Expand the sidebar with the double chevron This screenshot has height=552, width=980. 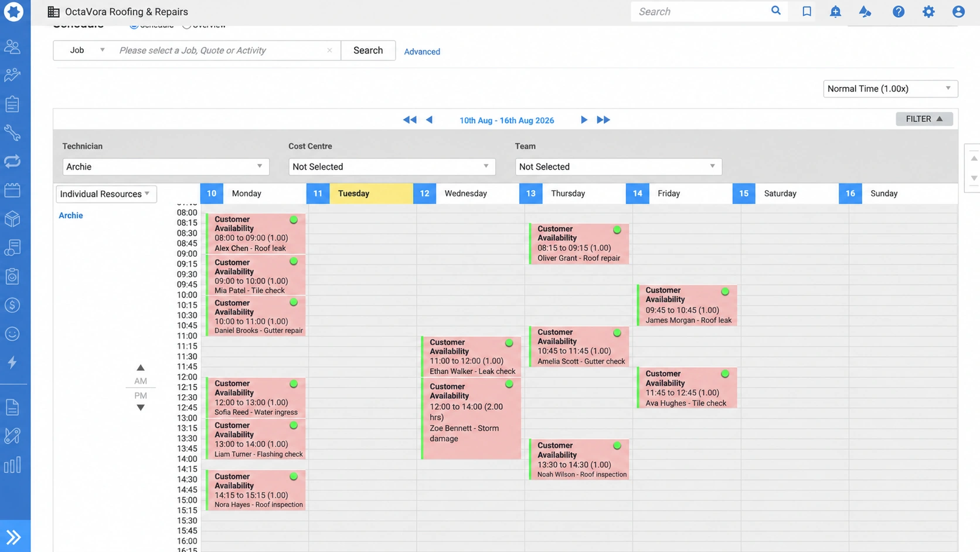pyautogui.click(x=14, y=537)
